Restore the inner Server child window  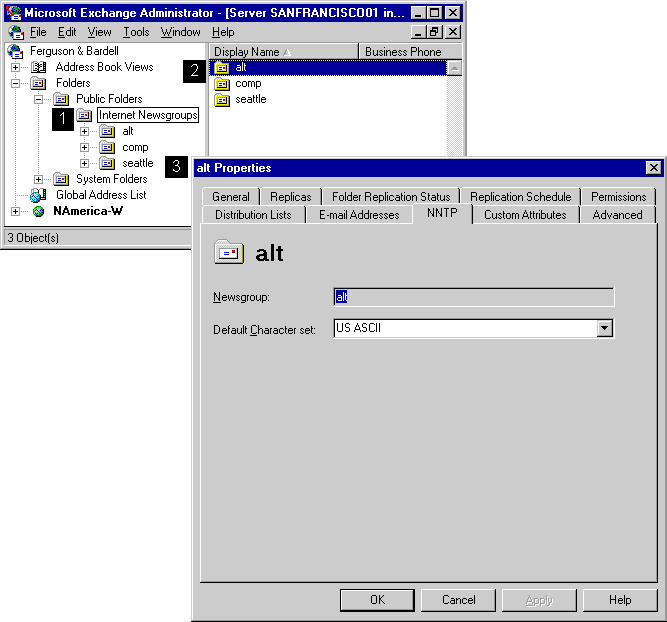tap(434, 32)
